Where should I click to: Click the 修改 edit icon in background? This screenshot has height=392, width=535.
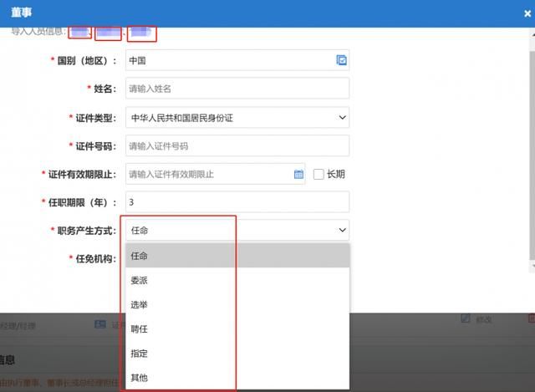(466, 319)
